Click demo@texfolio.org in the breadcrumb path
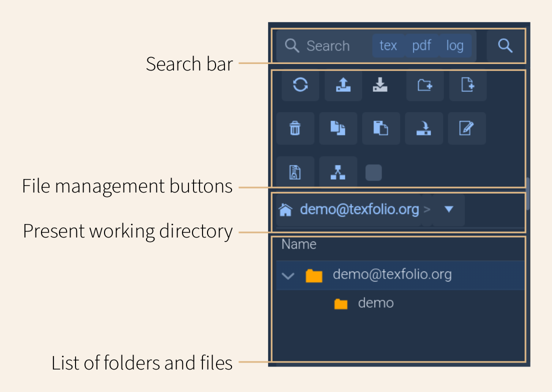The width and height of the screenshot is (552, 392). coord(359,209)
